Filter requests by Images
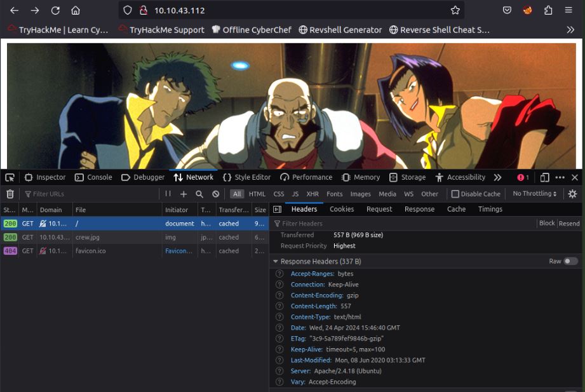The image size is (585, 392). [x=360, y=194]
